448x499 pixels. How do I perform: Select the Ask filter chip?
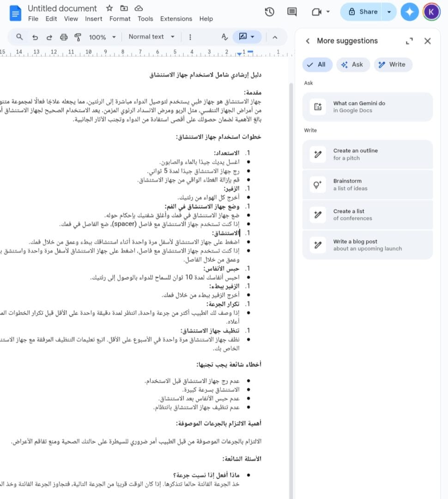click(353, 65)
